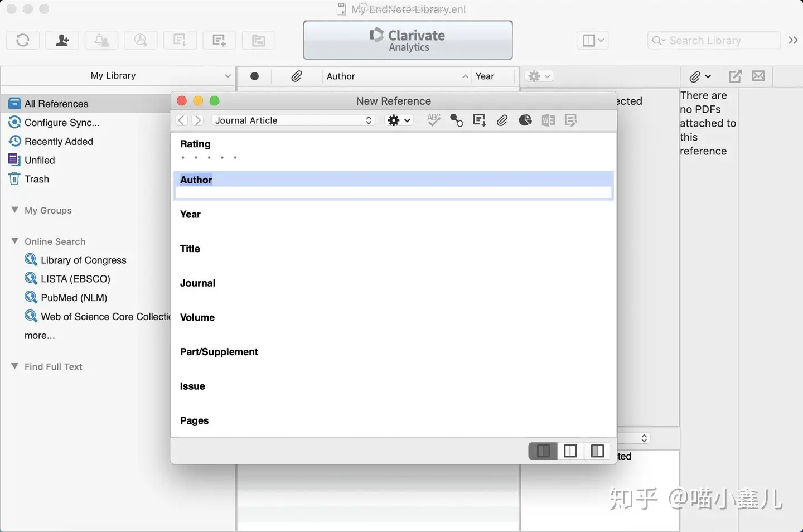803x532 pixels.
Task: Select Recently Added group
Action: 59,142
